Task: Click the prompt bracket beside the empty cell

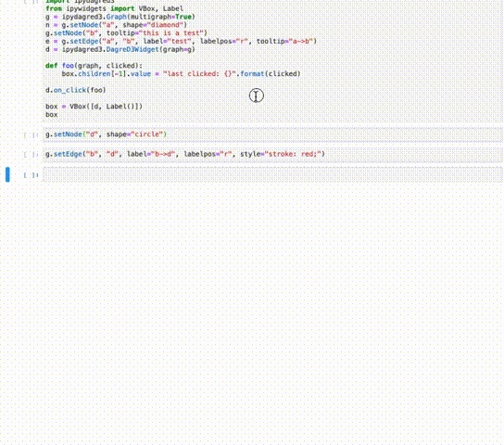Action: click(31, 175)
